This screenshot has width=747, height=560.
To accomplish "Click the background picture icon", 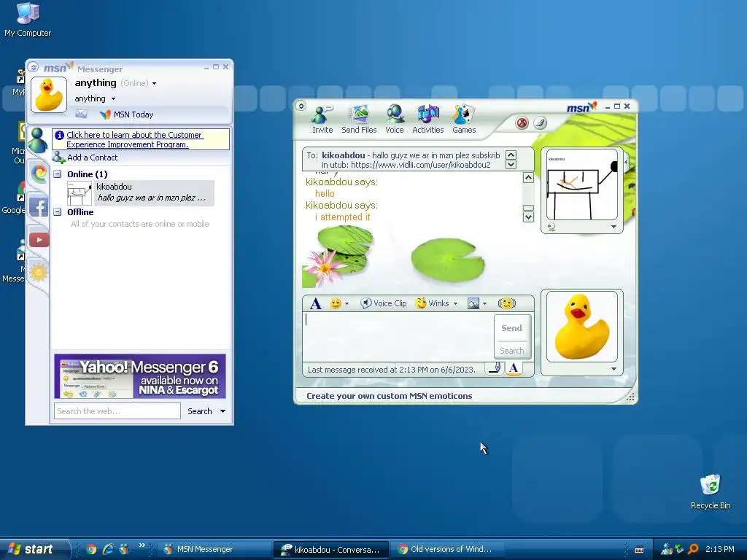I will coord(473,303).
